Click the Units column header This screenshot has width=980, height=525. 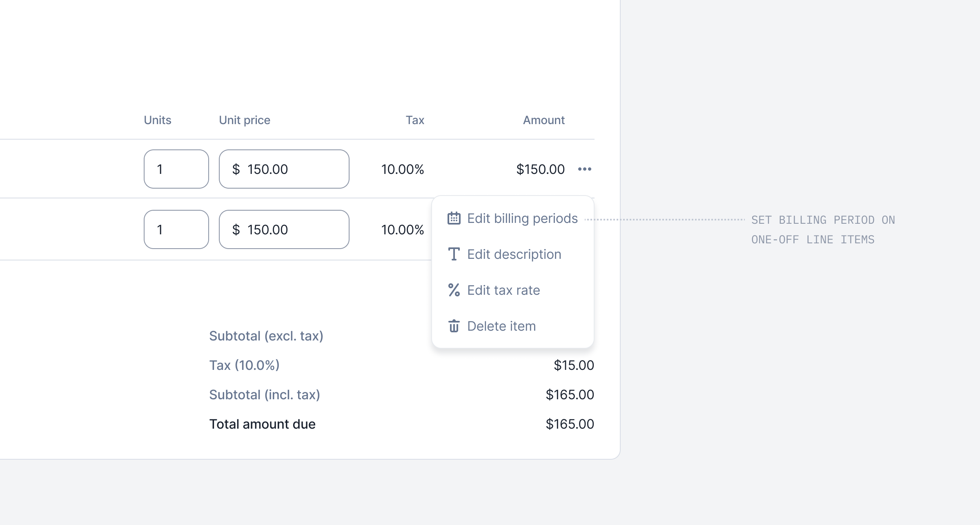[x=157, y=120]
